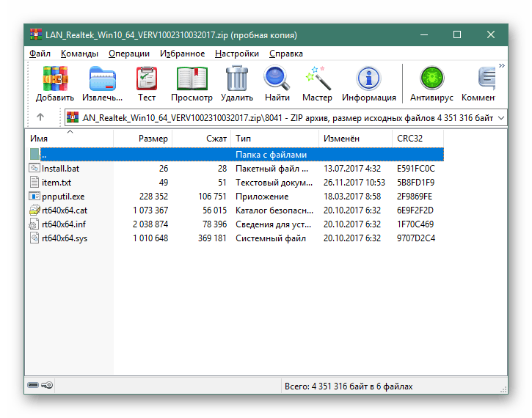Sort list by Размер column header

tap(143, 139)
